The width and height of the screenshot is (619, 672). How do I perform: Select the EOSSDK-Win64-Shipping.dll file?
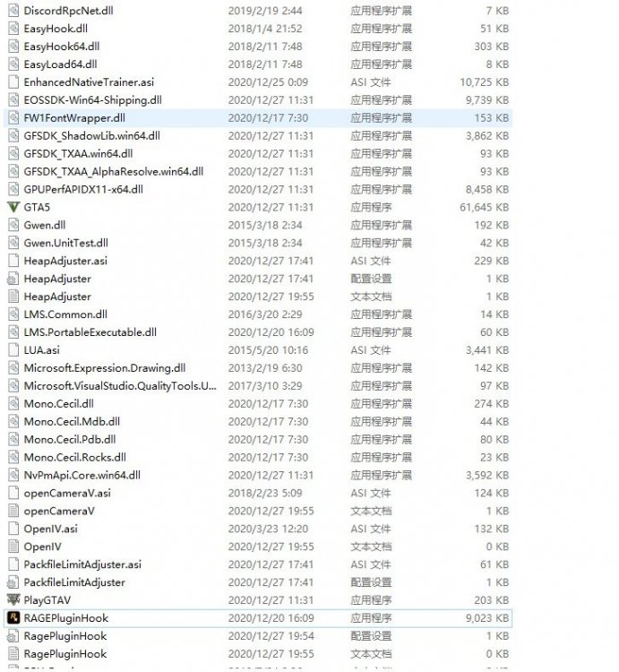92,99
